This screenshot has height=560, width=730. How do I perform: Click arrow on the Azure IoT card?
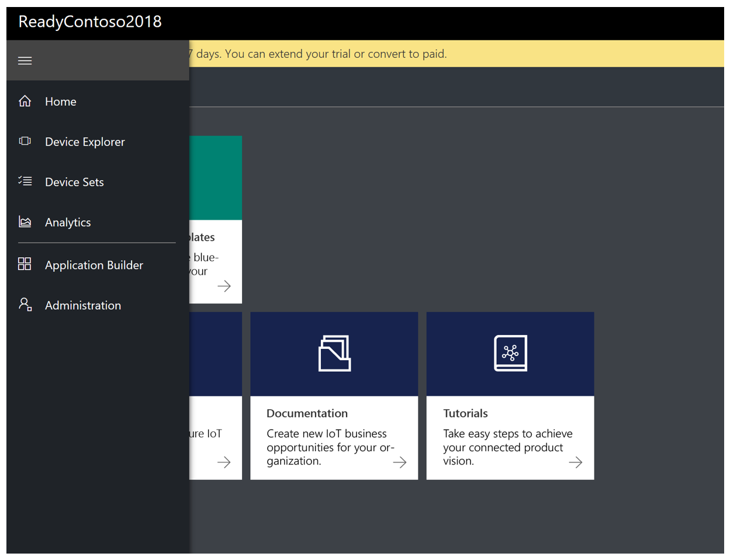click(x=224, y=462)
